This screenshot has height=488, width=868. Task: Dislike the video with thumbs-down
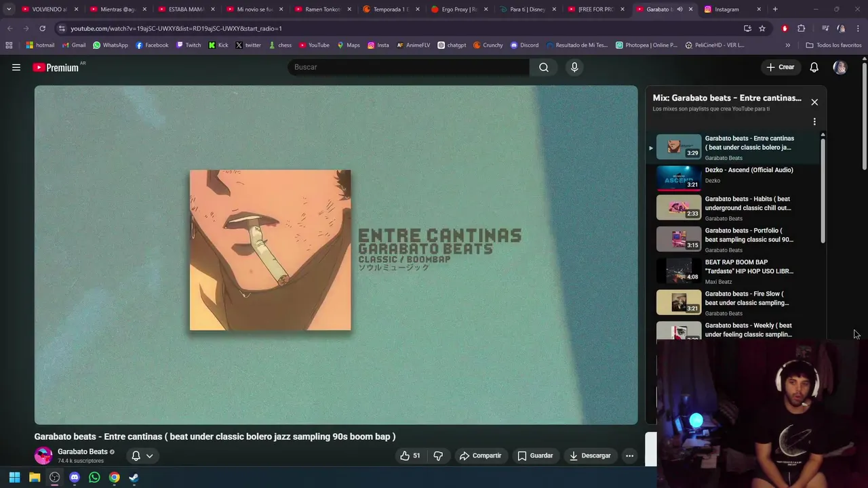coord(438,455)
